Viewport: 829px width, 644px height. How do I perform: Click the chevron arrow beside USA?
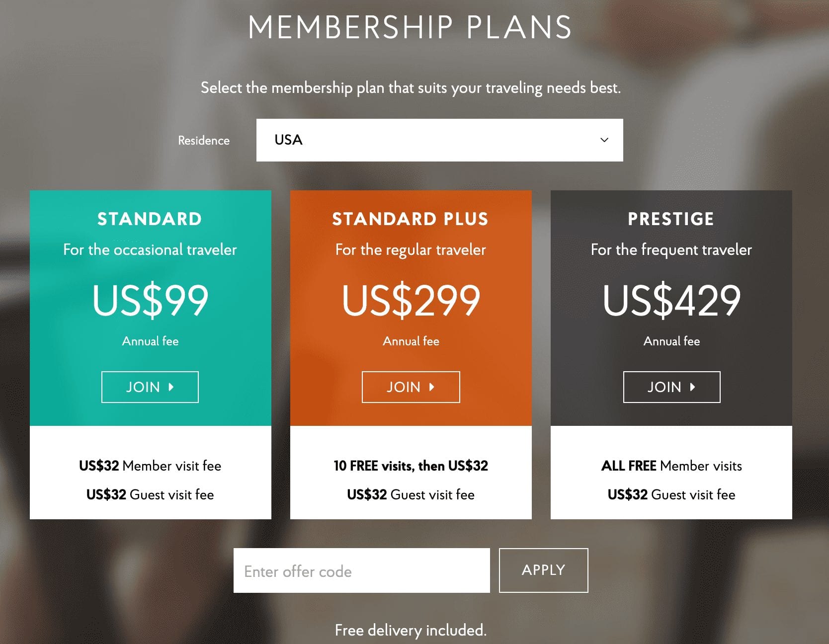click(x=604, y=140)
